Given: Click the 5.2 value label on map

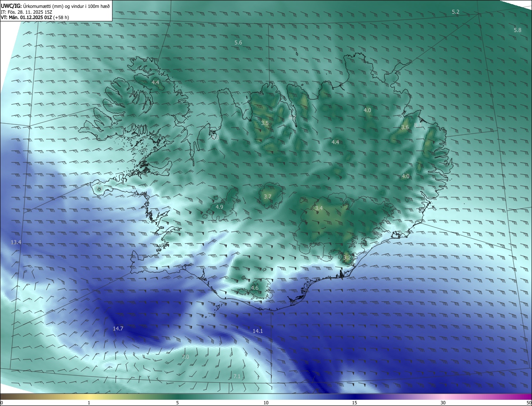Looking at the screenshot, I should pos(456,12).
